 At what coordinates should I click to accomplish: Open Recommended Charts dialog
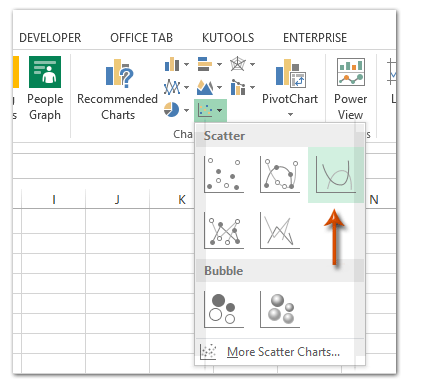click(x=117, y=89)
